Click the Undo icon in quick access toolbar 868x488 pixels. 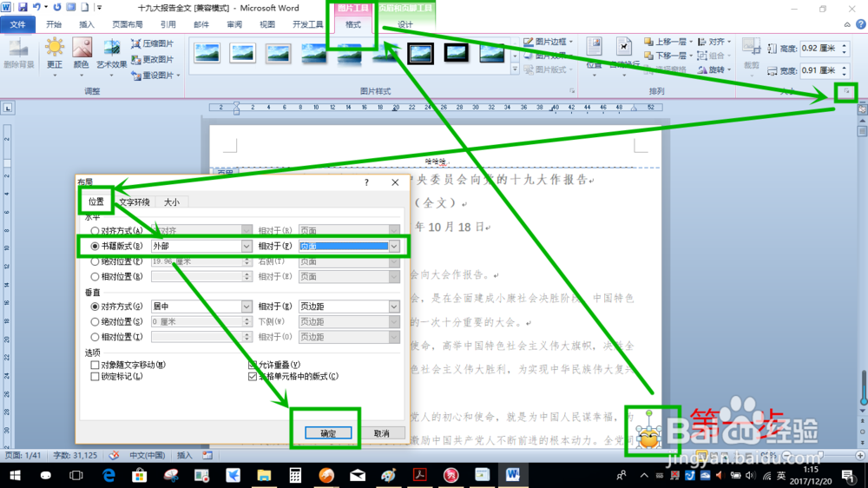pyautogui.click(x=36, y=7)
